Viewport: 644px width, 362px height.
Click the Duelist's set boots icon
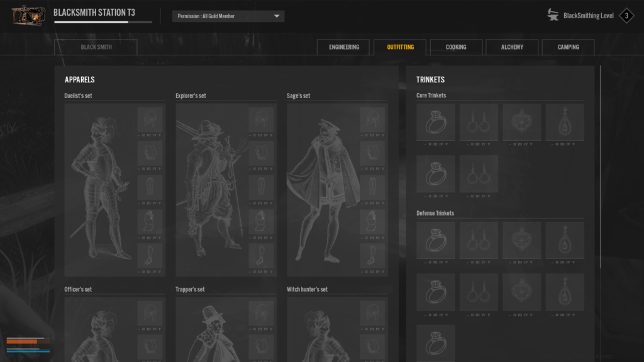tap(150, 256)
